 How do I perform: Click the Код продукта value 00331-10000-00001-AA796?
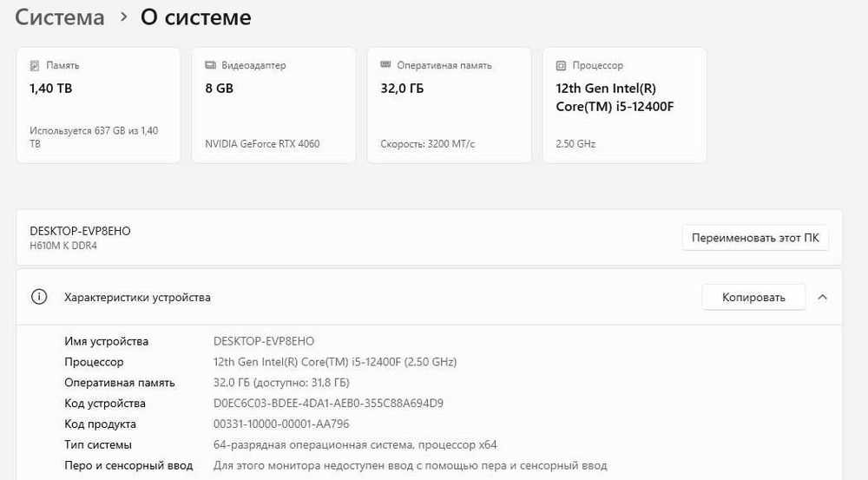tap(281, 424)
